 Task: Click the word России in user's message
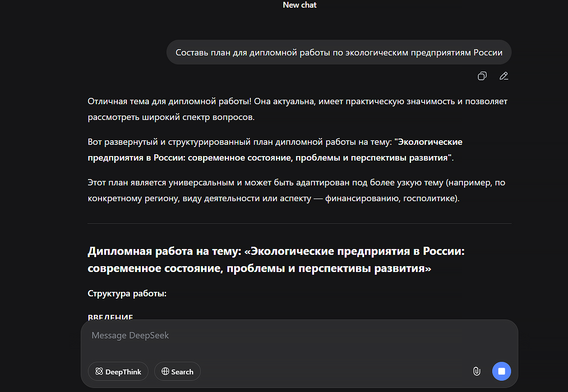coord(488,52)
